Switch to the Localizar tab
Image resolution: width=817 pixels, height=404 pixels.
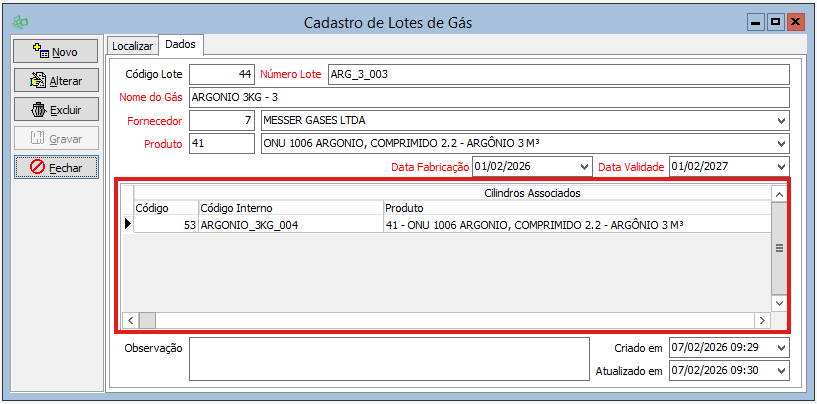point(132,46)
